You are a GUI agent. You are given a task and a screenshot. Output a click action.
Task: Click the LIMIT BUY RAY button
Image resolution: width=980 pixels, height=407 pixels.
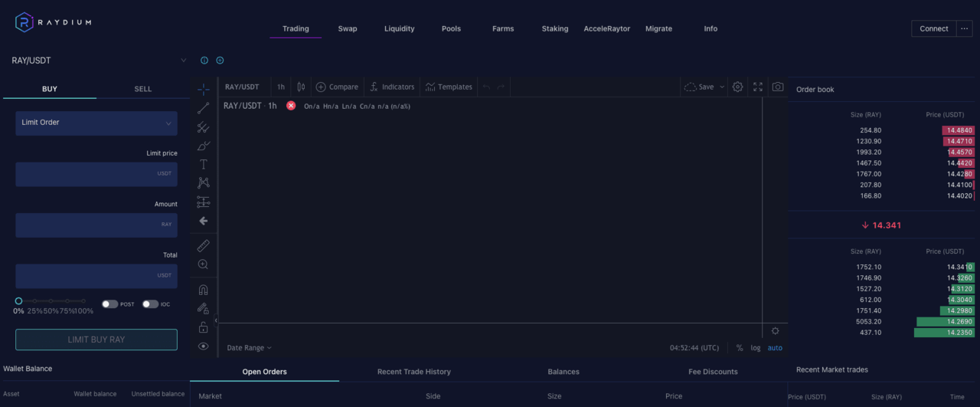96,340
